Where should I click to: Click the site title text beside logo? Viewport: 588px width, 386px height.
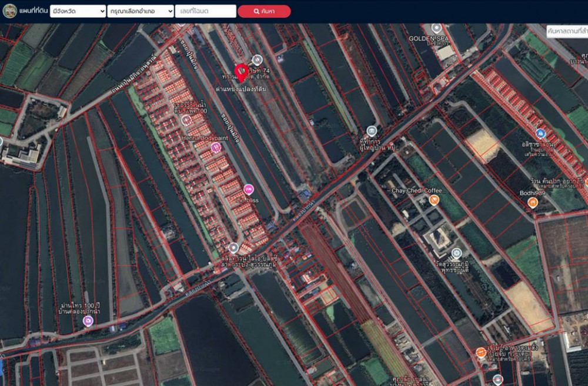coord(33,11)
